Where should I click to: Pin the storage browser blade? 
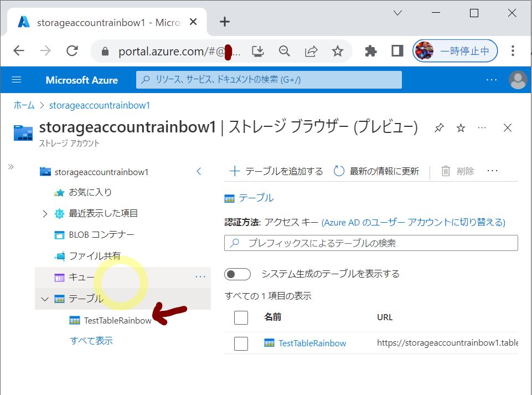pos(438,128)
